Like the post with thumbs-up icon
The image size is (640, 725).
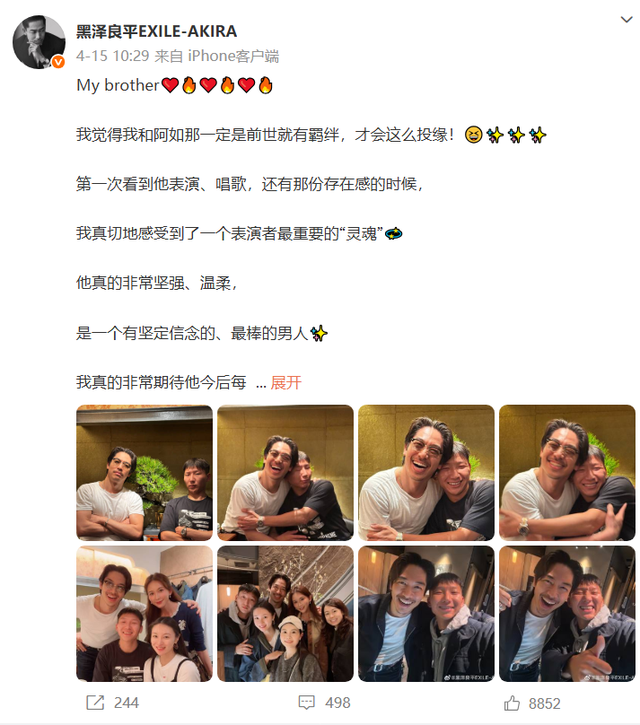point(512,703)
